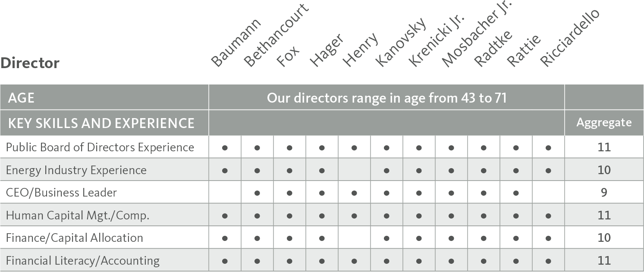644x272 pixels.
Task: Click the Finance/Capital Allocation row label
Action: tap(75, 238)
